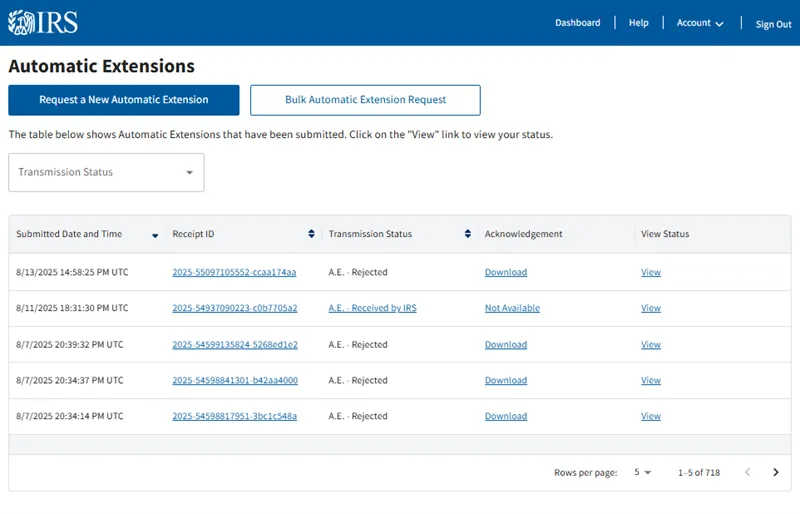Screen dimensions: 800x514
Task: View status of 8/7/2025 20:39:32 submission
Action: (651, 345)
